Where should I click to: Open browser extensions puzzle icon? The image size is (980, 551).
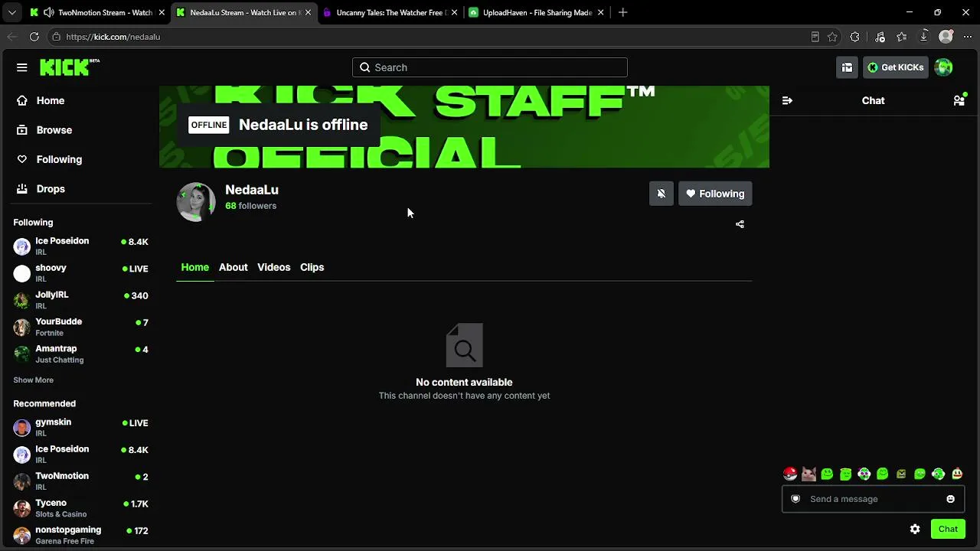pos(855,37)
